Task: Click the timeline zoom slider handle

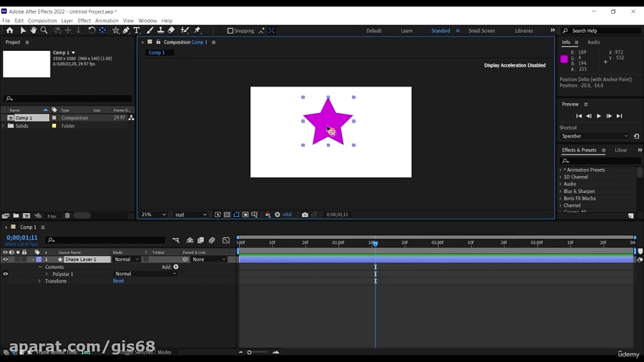Action: [249, 352]
